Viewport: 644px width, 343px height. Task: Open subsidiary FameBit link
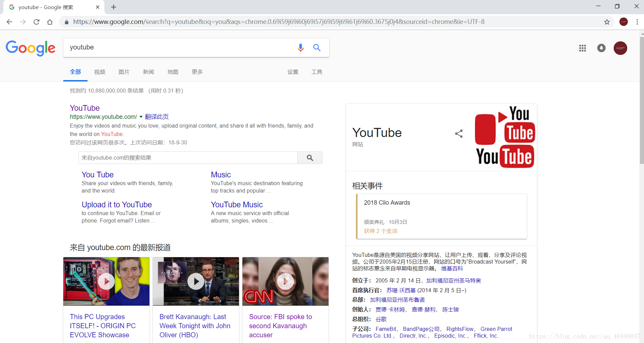coord(386,329)
